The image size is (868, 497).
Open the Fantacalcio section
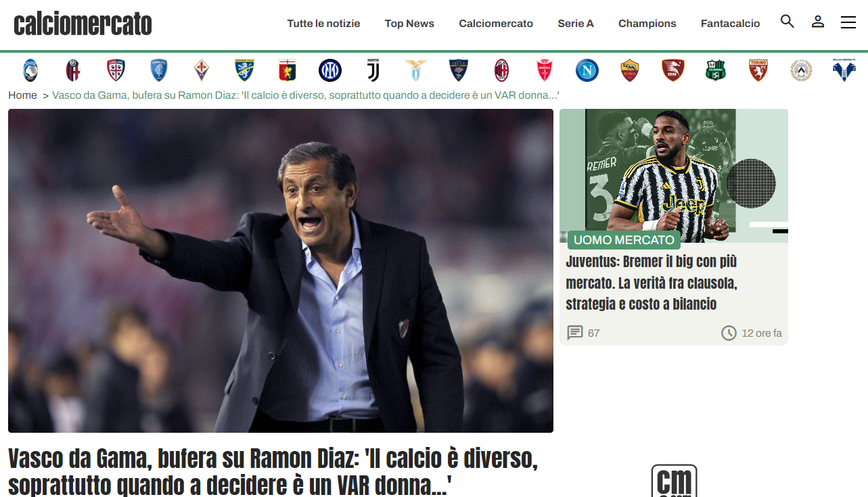tap(730, 24)
